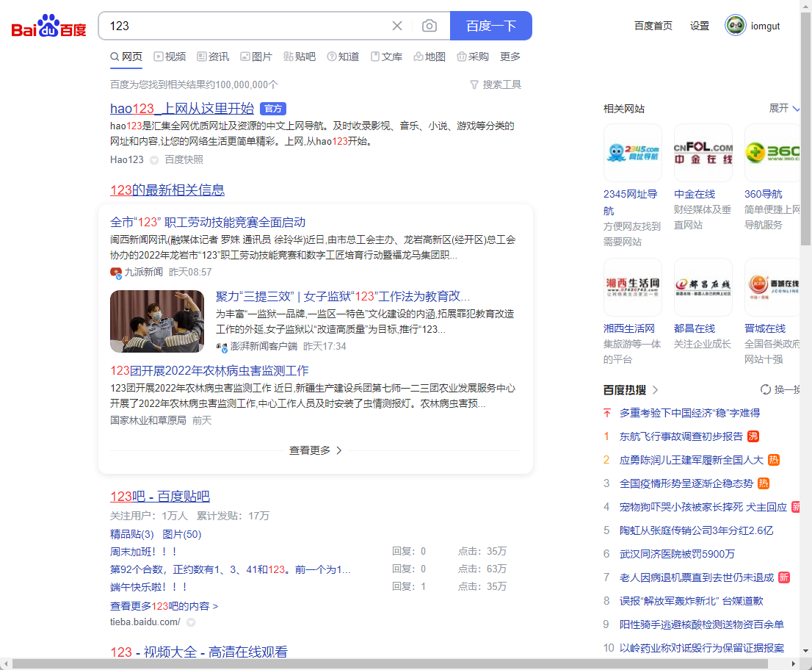Screen dimensions: 812x670
Task: Switch to the 贴吧 tab
Action: 300,57
